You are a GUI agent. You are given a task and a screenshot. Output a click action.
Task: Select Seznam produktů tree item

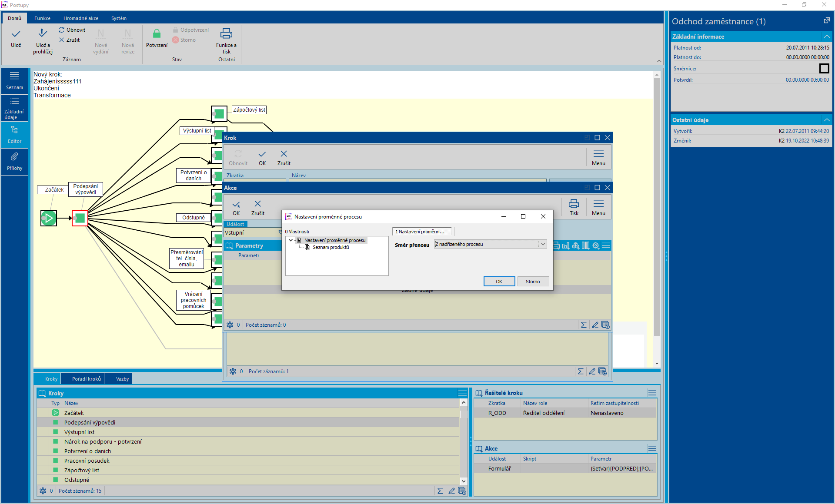click(x=331, y=247)
